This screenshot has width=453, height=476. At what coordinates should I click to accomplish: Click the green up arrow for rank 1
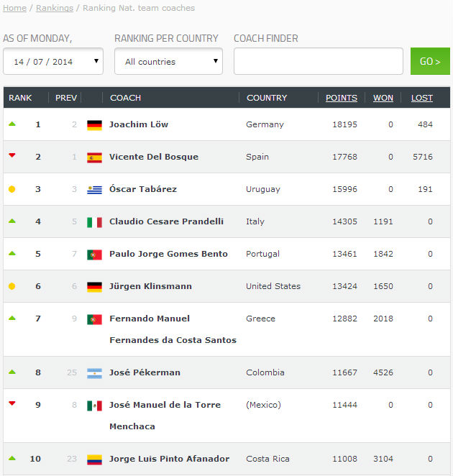(12, 124)
